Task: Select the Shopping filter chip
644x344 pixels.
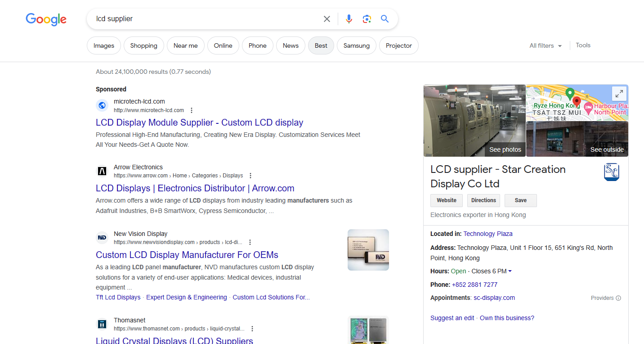Action: click(x=144, y=45)
